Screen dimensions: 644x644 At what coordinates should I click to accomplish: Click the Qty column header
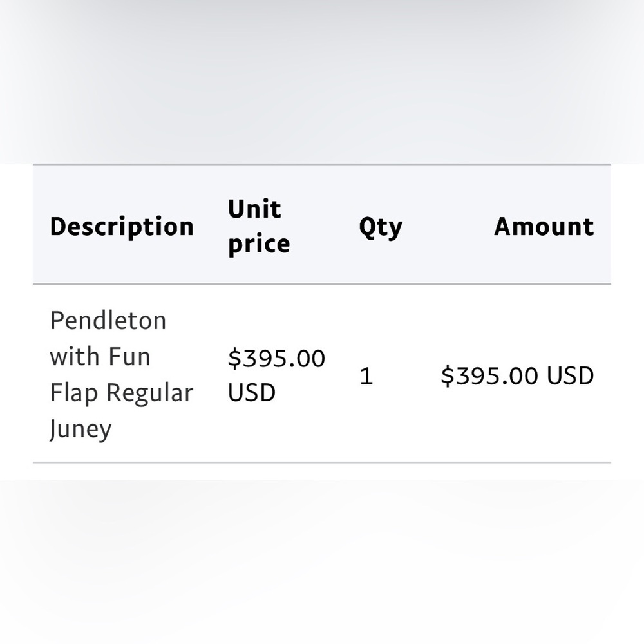381,227
